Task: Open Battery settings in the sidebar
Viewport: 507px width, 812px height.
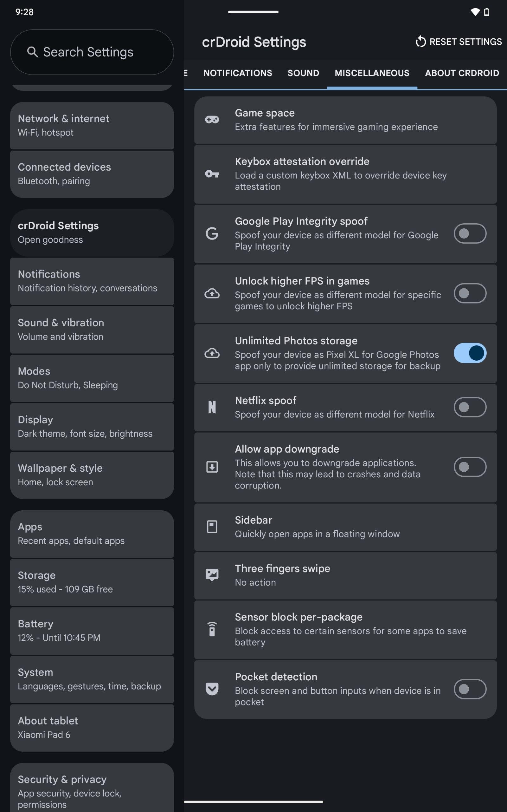Action: (x=92, y=631)
